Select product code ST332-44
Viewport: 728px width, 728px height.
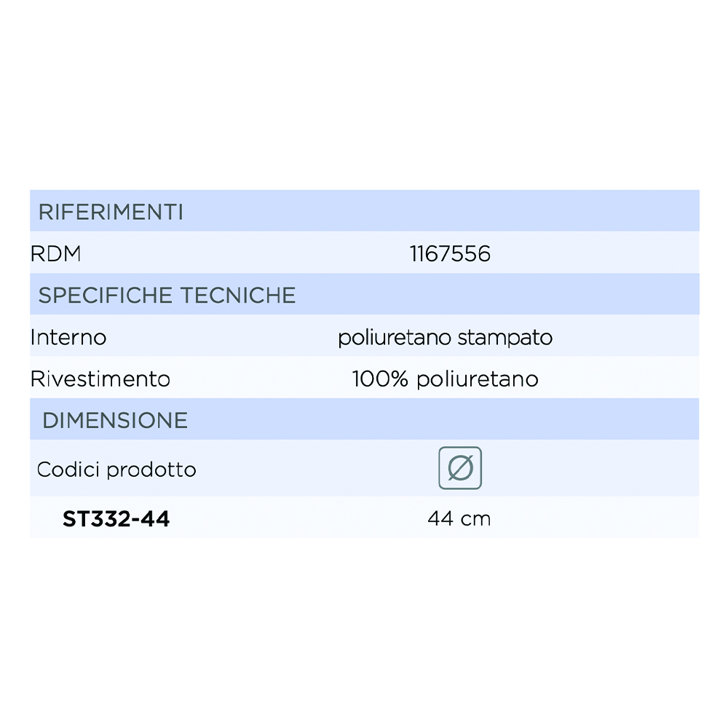pos(116,519)
